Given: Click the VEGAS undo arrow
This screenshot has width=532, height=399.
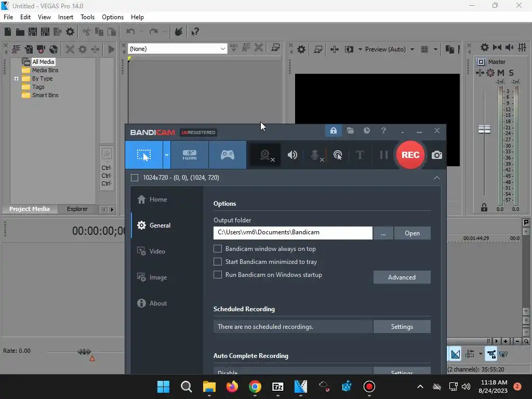Looking at the screenshot, I should 130,32.
